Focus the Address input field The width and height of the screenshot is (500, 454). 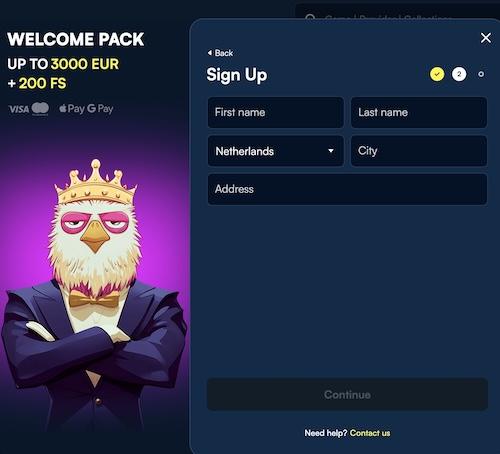tap(347, 189)
